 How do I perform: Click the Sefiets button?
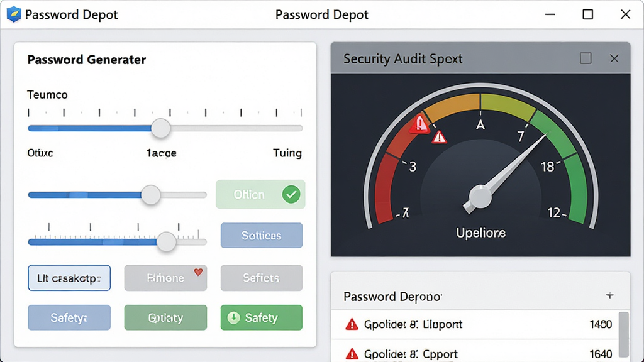[x=262, y=278]
